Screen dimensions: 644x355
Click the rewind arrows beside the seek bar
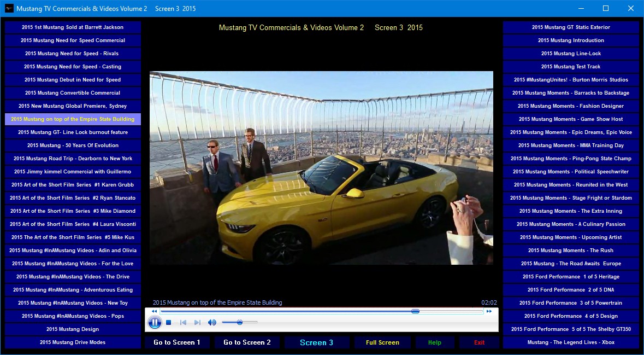[154, 311]
